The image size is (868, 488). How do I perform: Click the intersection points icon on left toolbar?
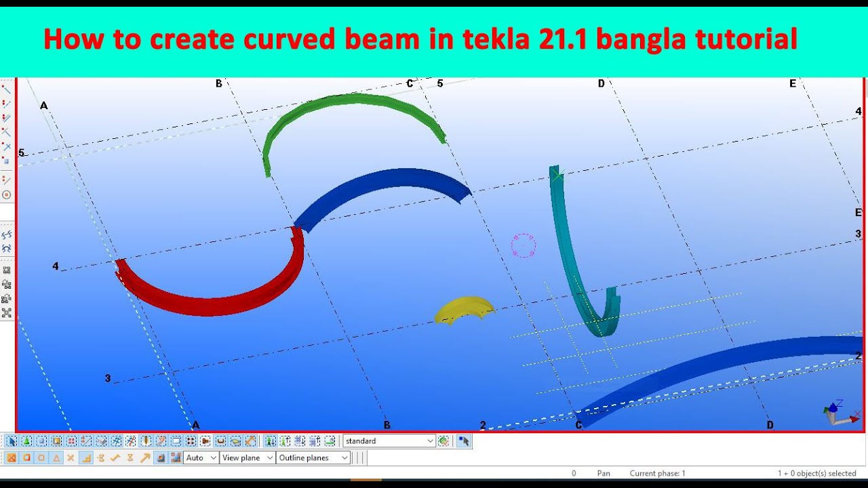point(7,146)
